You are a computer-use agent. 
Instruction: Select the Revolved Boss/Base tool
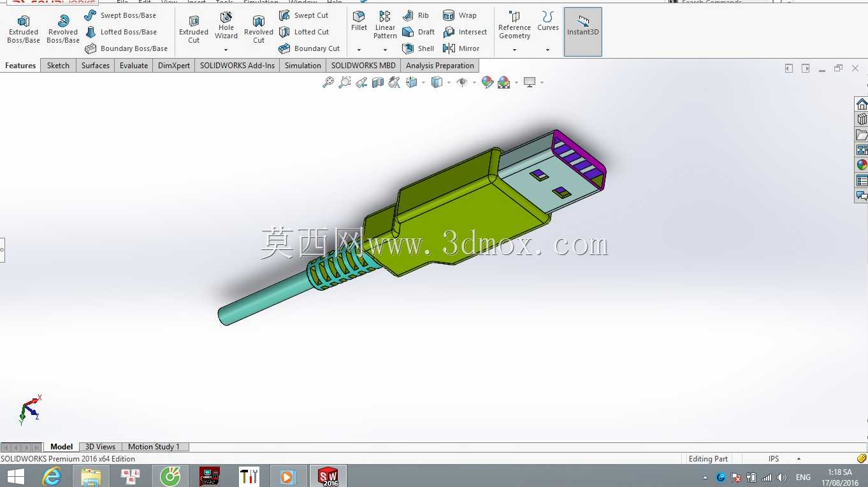[x=63, y=29]
